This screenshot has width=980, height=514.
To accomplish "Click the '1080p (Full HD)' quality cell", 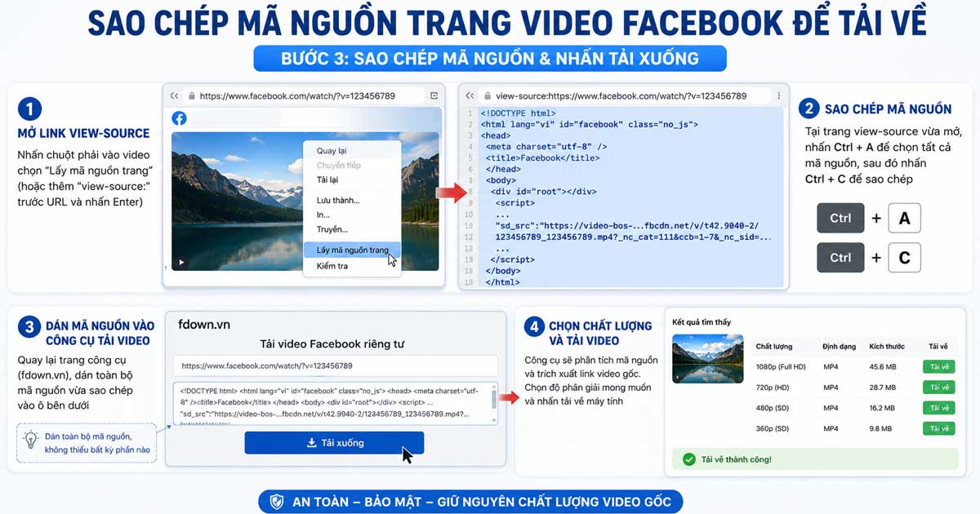I will pos(781,367).
